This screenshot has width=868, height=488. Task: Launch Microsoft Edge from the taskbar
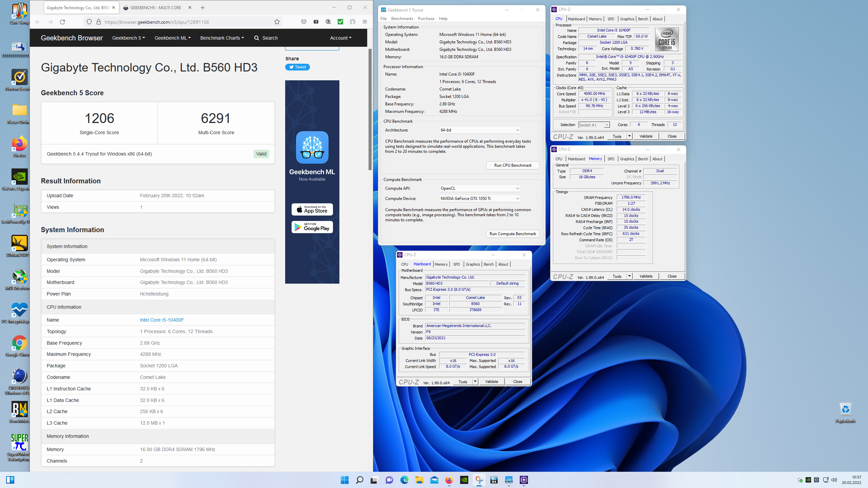tap(404, 480)
